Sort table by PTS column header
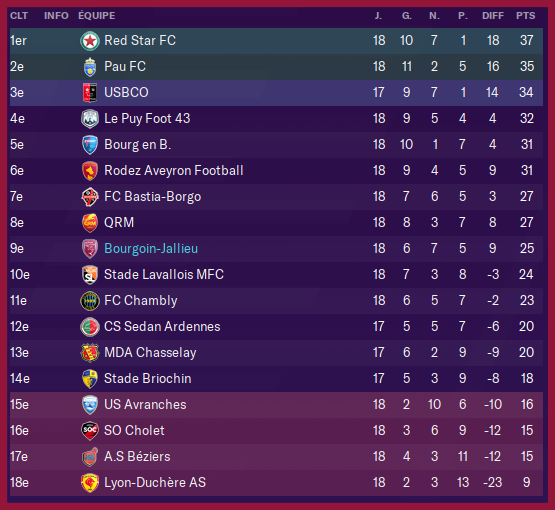Viewport: 555px width, 510px height. tap(526, 16)
